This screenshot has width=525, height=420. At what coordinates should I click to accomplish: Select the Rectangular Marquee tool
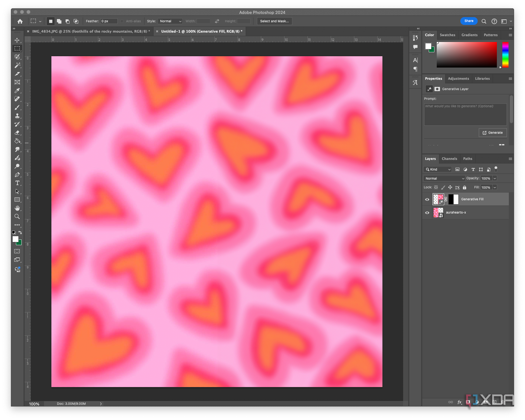[17, 48]
